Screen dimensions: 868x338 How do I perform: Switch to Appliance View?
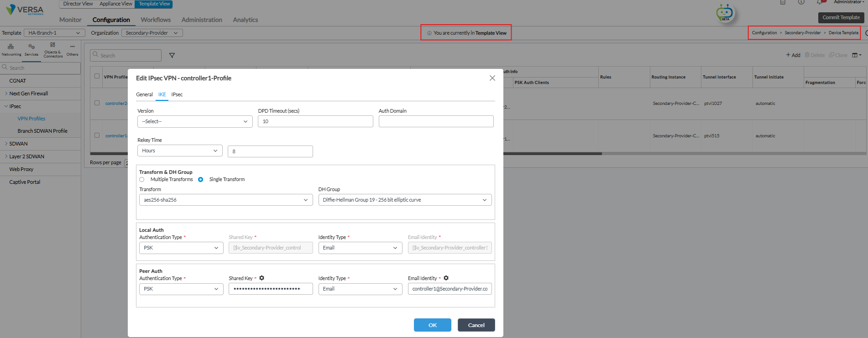click(x=116, y=4)
